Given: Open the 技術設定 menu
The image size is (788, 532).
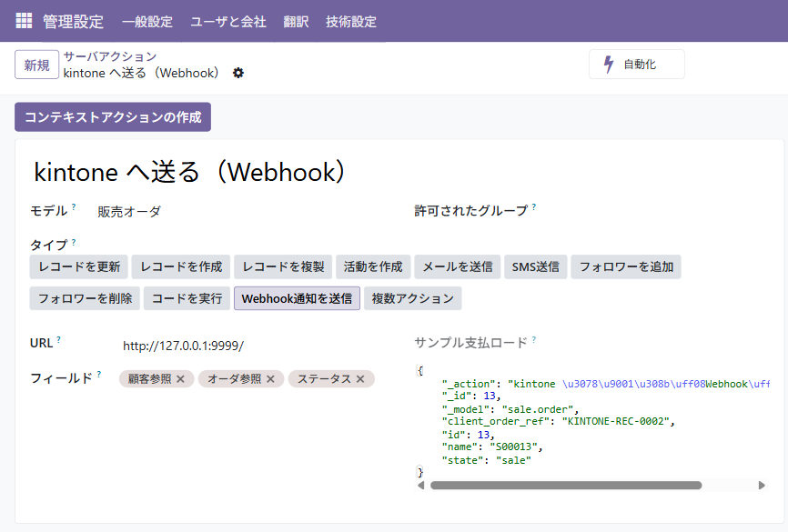Looking at the screenshot, I should [x=351, y=22].
